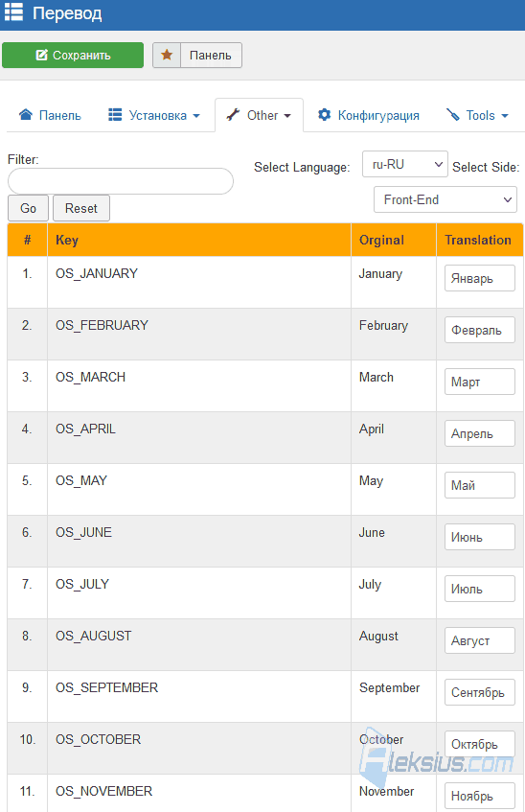Click the original text September
525x812 pixels.
click(389, 687)
